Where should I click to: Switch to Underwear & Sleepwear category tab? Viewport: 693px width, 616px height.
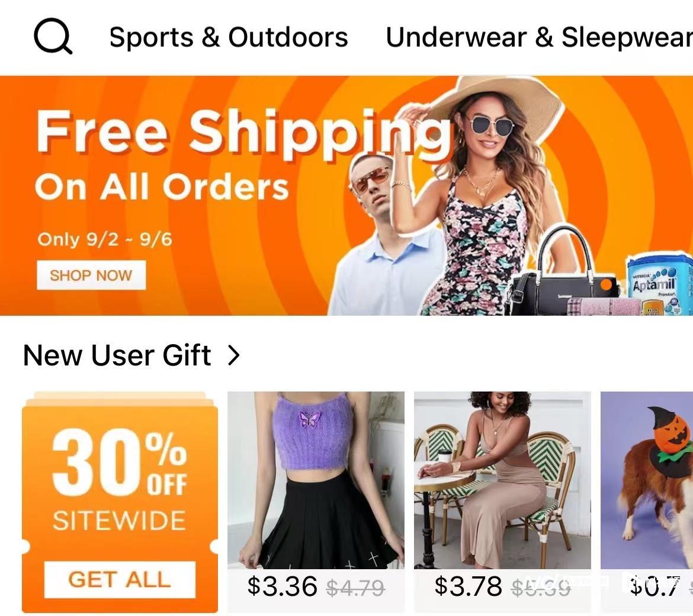coord(539,37)
